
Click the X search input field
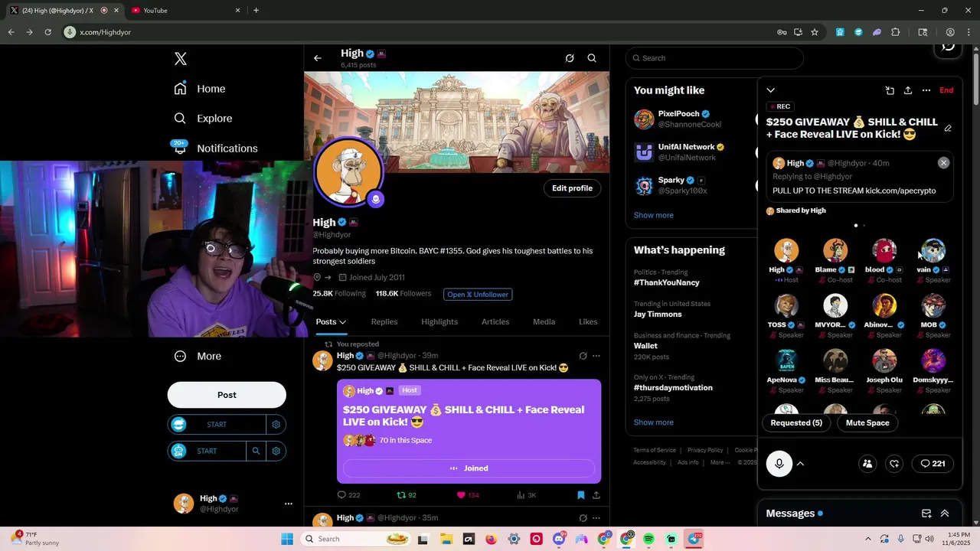tap(714, 58)
